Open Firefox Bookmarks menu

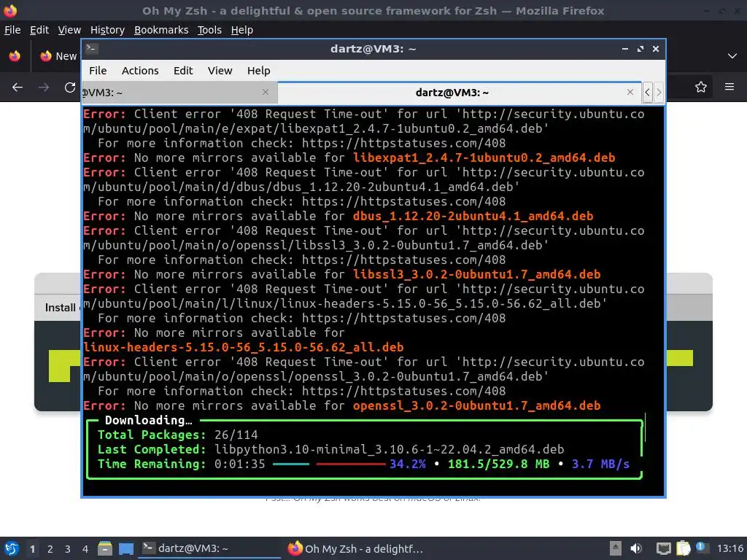click(x=161, y=29)
